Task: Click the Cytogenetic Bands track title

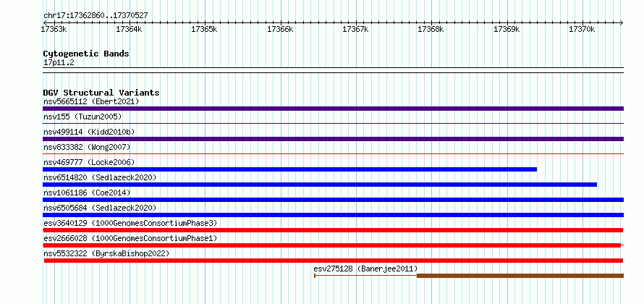Action: (86, 54)
